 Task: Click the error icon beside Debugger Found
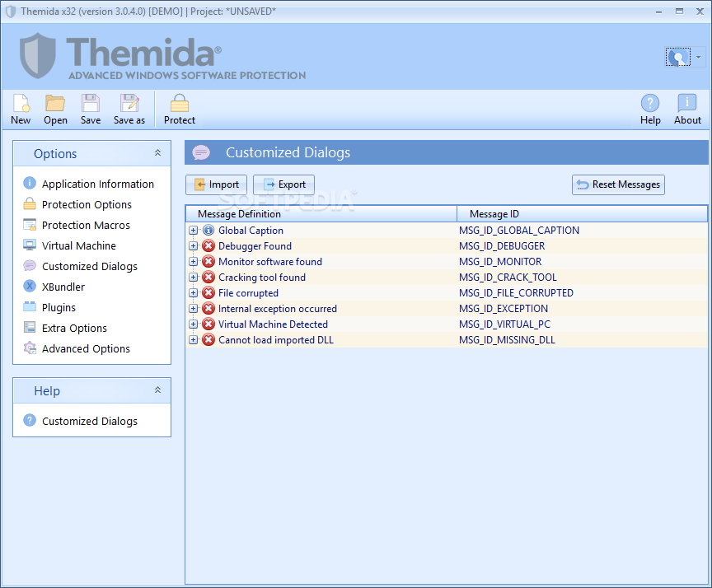[x=208, y=246]
